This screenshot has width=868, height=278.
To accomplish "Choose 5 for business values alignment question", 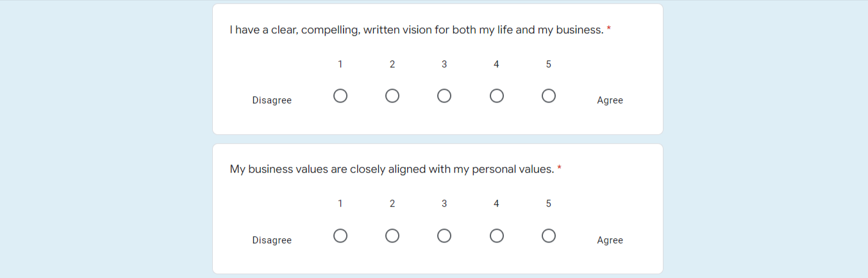I will (x=548, y=236).
